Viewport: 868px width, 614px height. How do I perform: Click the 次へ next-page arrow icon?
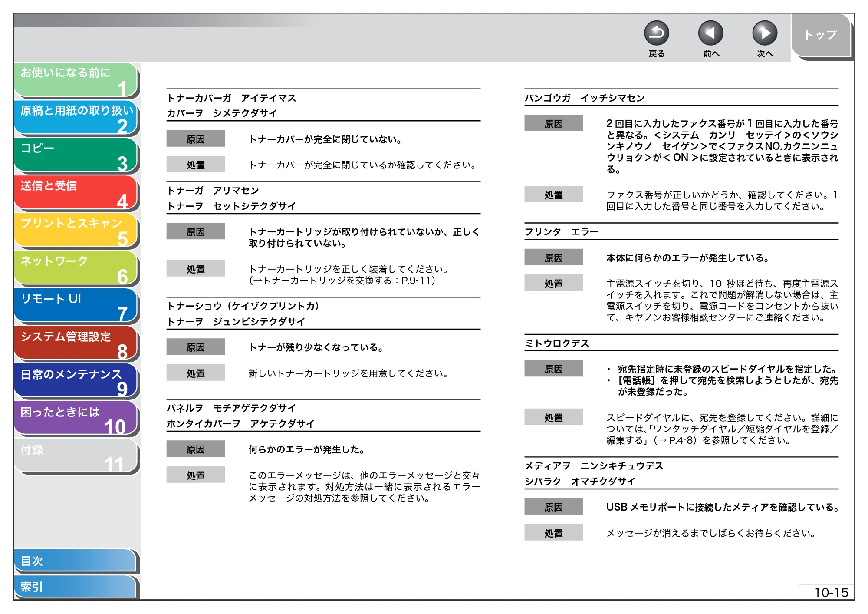click(764, 33)
